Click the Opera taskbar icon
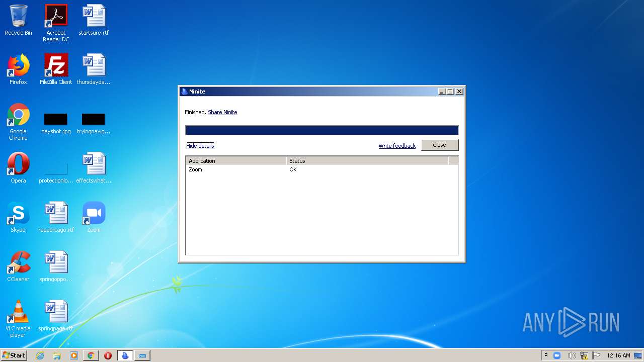 point(108,355)
